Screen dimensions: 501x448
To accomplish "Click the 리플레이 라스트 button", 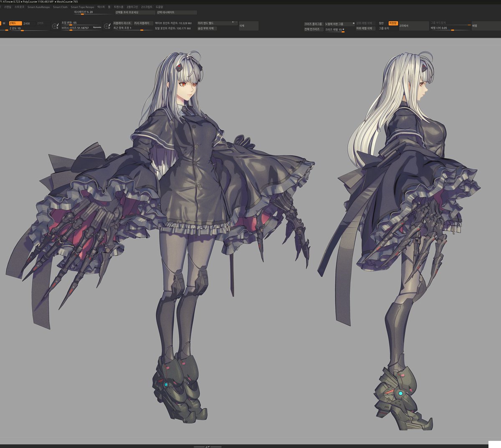I will [x=122, y=23].
